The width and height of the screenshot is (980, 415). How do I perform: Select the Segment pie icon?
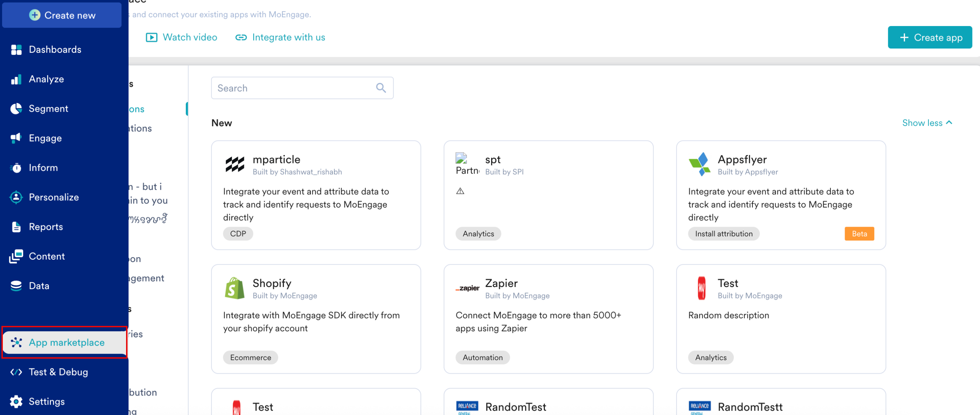[x=16, y=108]
